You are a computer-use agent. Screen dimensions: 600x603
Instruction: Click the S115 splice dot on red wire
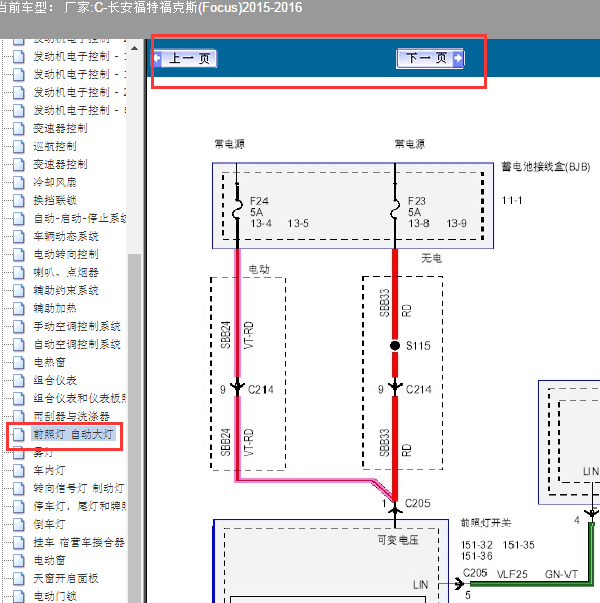395,345
